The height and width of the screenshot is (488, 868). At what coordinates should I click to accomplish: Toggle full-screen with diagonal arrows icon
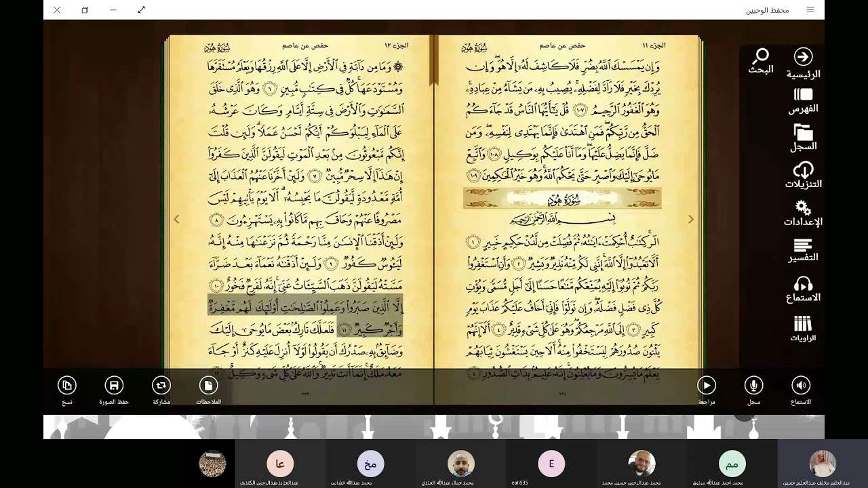tap(141, 9)
